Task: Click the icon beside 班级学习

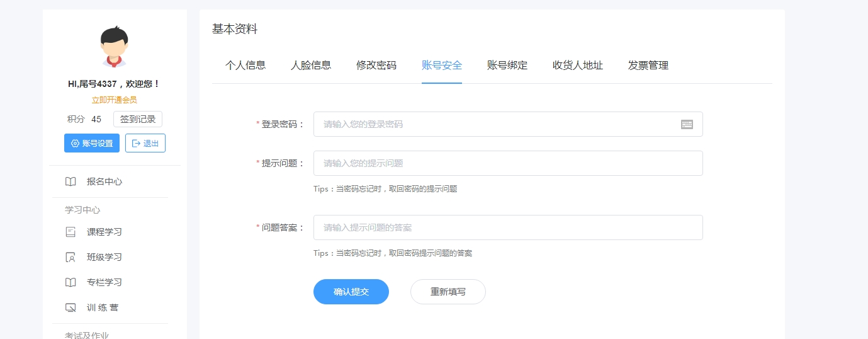Action: click(x=70, y=257)
